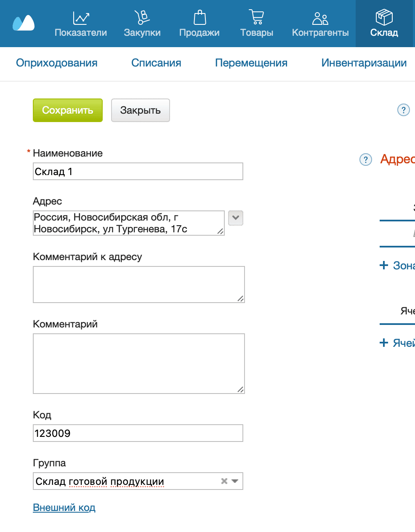Switch to the Списания tab
This screenshot has width=415, height=532.
(156, 63)
